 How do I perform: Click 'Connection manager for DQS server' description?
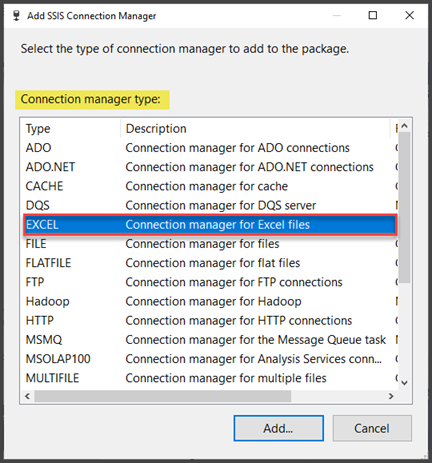pos(221,205)
